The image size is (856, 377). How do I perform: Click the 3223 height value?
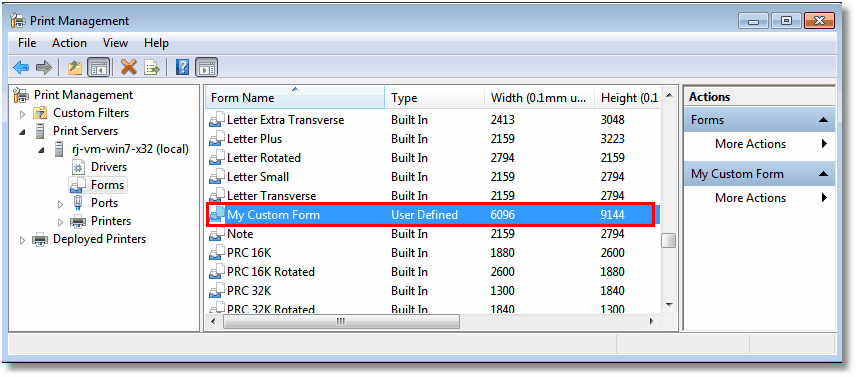[x=613, y=139]
